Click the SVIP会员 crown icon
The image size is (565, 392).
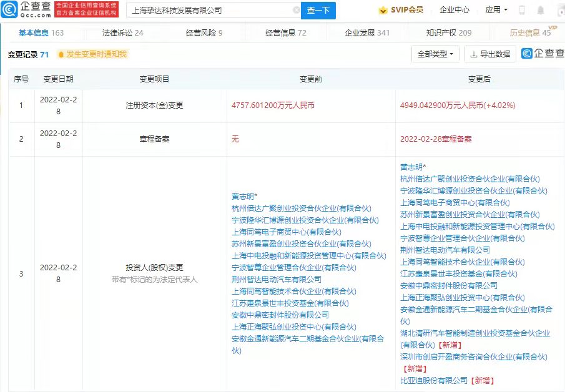click(x=383, y=10)
